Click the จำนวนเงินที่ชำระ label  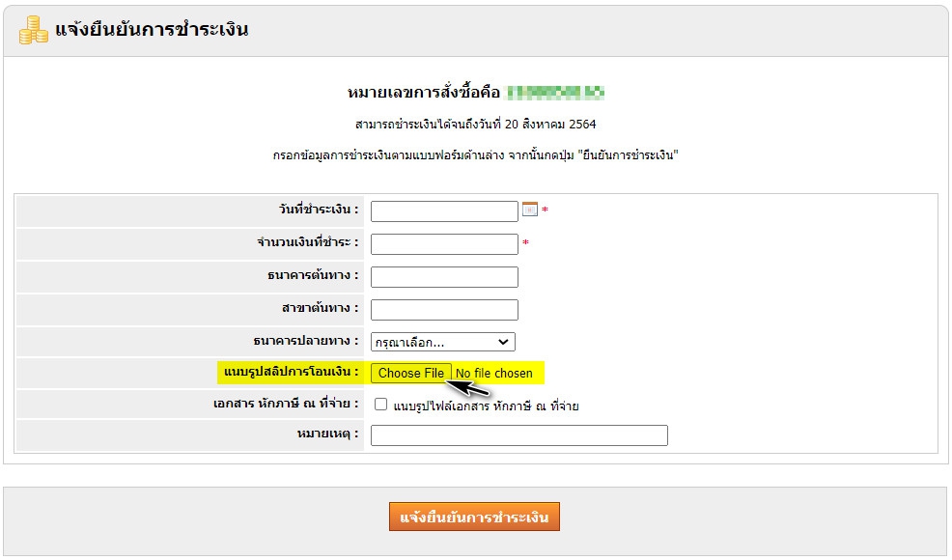308,242
